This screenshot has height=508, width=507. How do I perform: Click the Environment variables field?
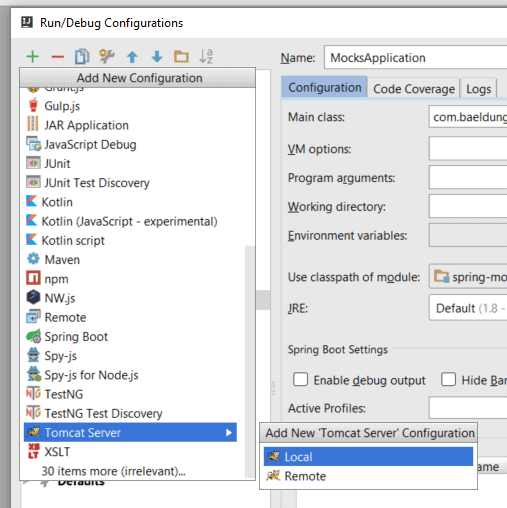tap(468, 235)
